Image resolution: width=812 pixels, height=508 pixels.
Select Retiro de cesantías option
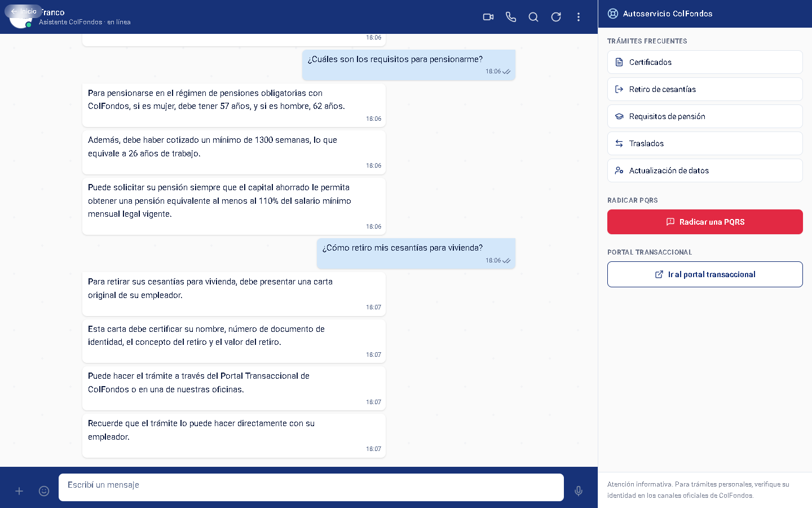click(x=705, y=89)
